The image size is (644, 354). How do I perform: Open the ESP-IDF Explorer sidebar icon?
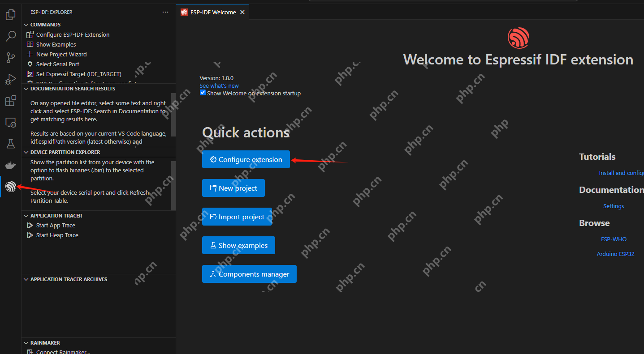point(10,187)
